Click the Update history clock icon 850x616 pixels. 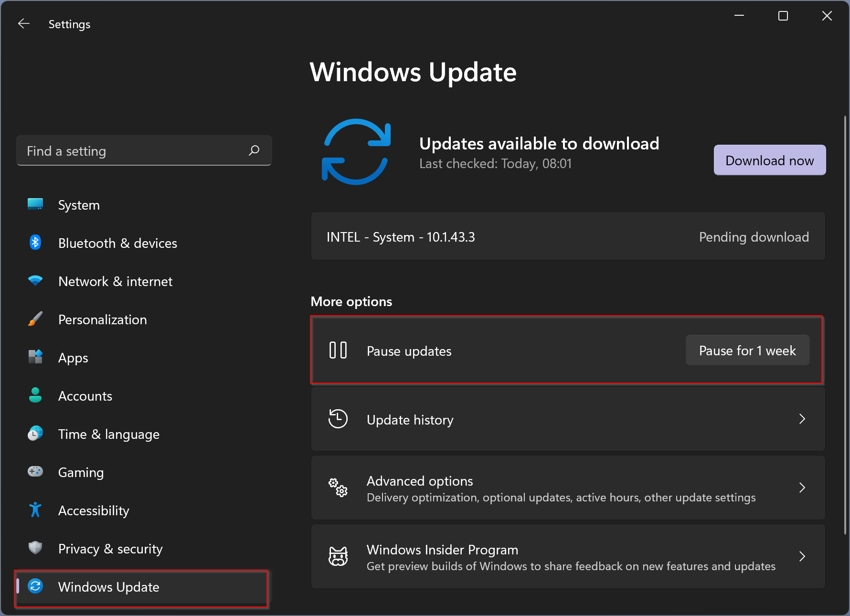(x=338, y=419)
